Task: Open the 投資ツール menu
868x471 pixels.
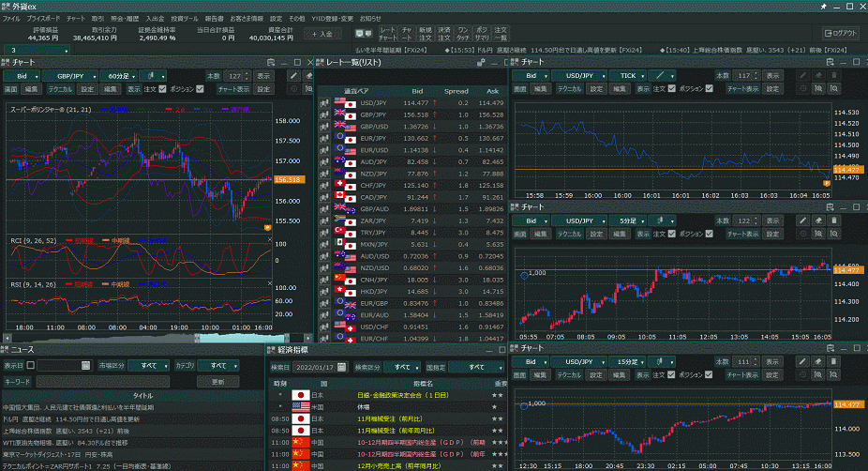Action: [183, 19]
